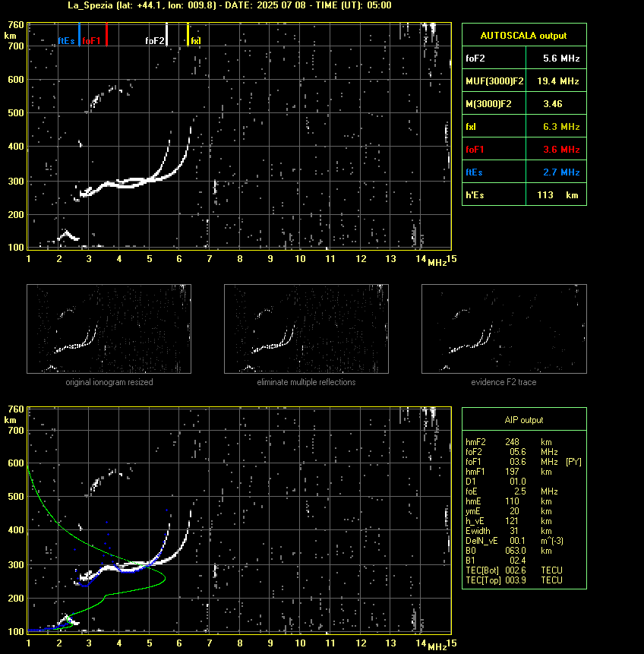Screen dimensions: 644x654
Task: Click the 'original ionogram resized' caption
Action: [109, 382]
